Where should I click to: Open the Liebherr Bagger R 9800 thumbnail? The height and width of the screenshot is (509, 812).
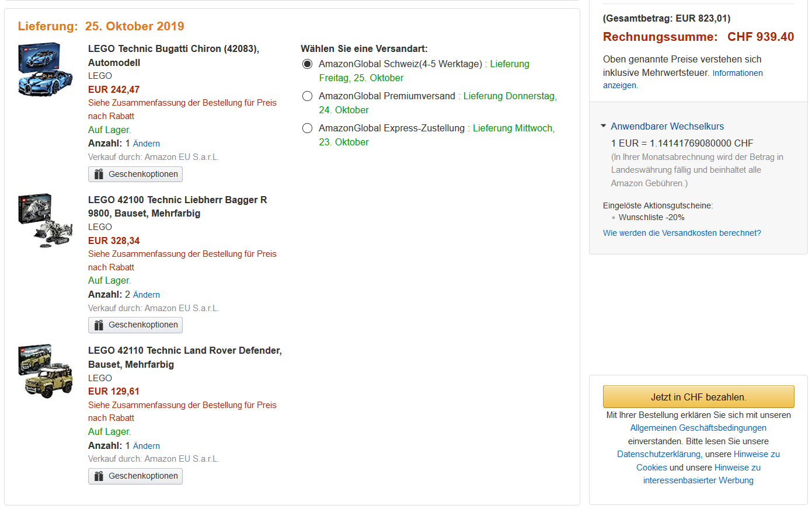click(x=46, y=221)
